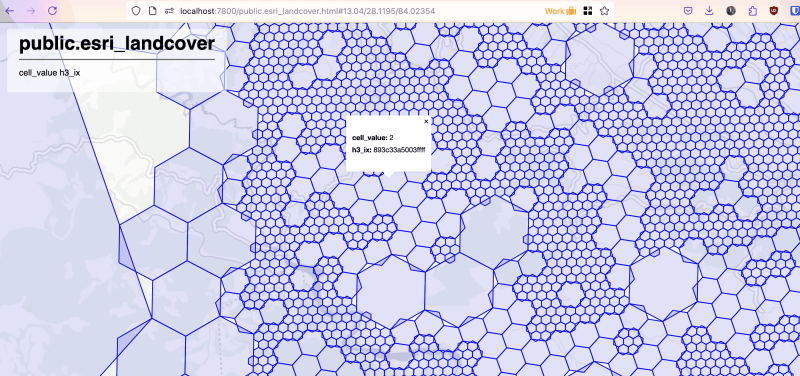Screen dimensions: 800x376
Task: Open the Pocket save icon
Action: 688,11
